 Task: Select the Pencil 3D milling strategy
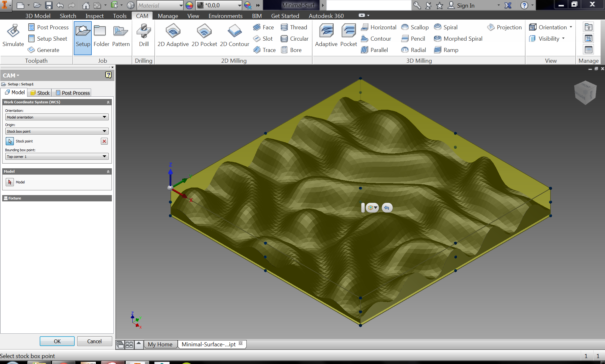413,39
